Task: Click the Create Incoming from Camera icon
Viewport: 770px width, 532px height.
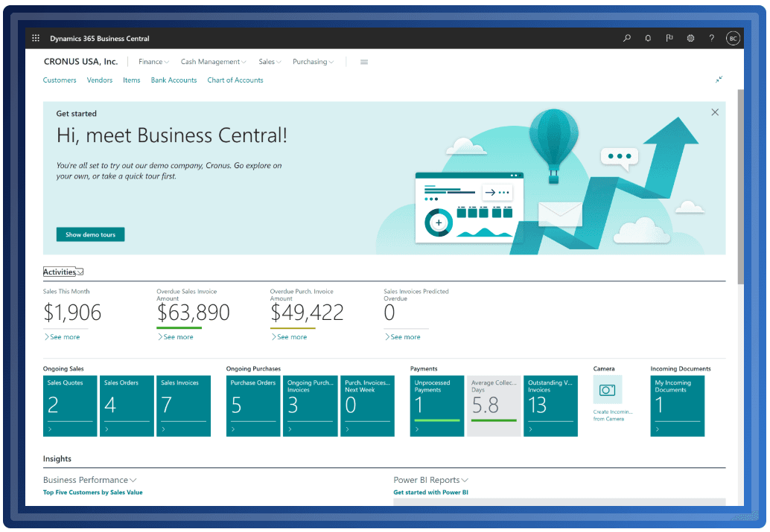Action: [x=608, y=390]
